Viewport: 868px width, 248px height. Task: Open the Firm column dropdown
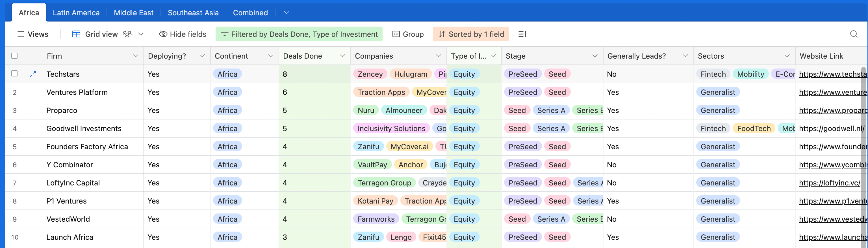[x=135, y=56]
